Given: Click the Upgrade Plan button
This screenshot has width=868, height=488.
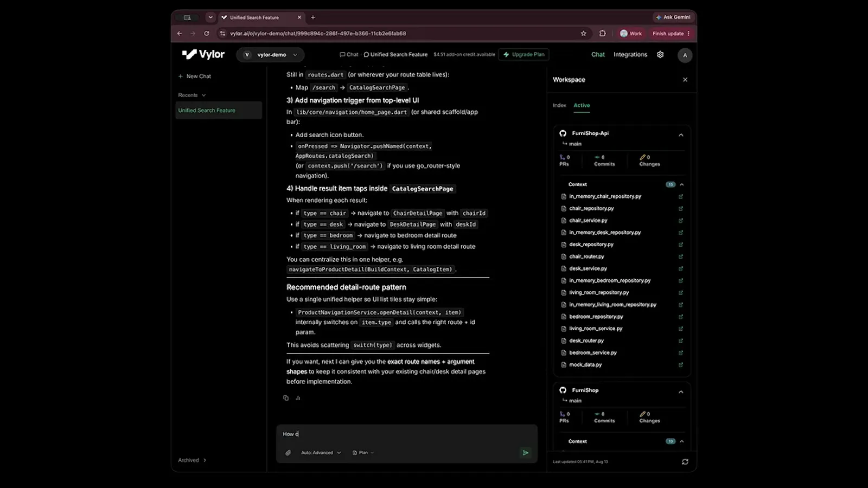Looking at the screenshot, I should 524,55.
